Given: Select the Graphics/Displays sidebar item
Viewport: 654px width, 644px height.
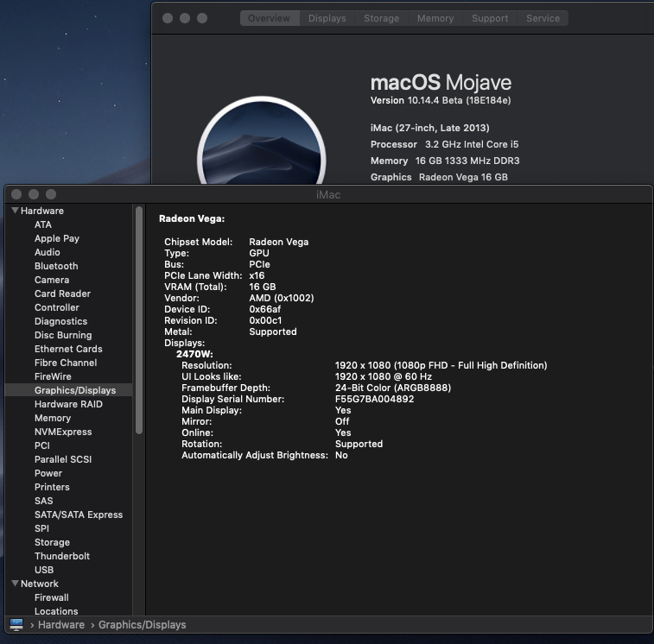Looking at the screenshot, I should pyautogui.click(x=75, y=390).
